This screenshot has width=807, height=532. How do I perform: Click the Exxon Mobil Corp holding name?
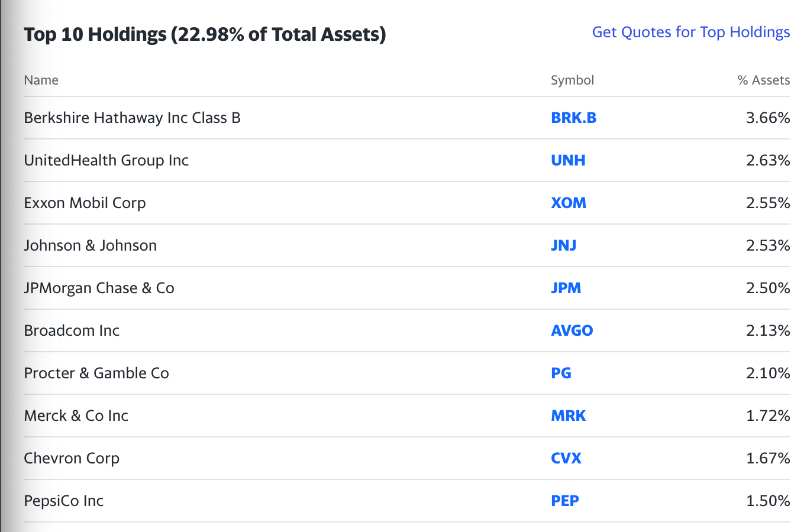point(85,203)
